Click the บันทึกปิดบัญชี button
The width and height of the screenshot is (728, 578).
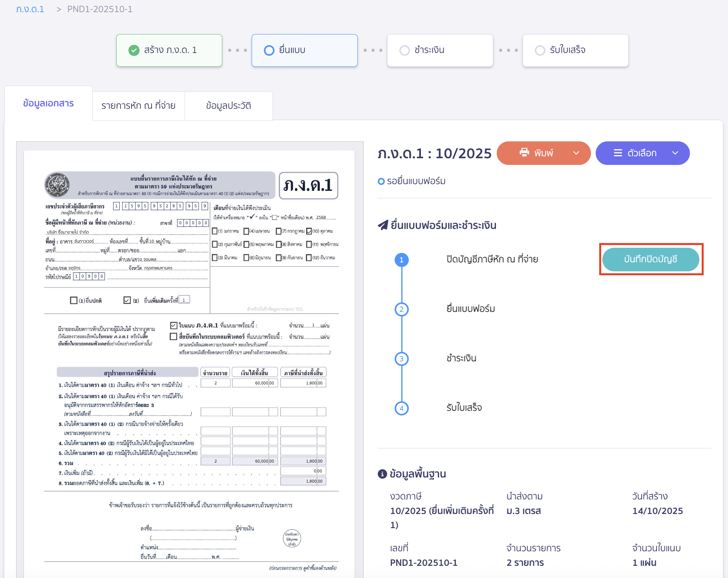point(651,260)
